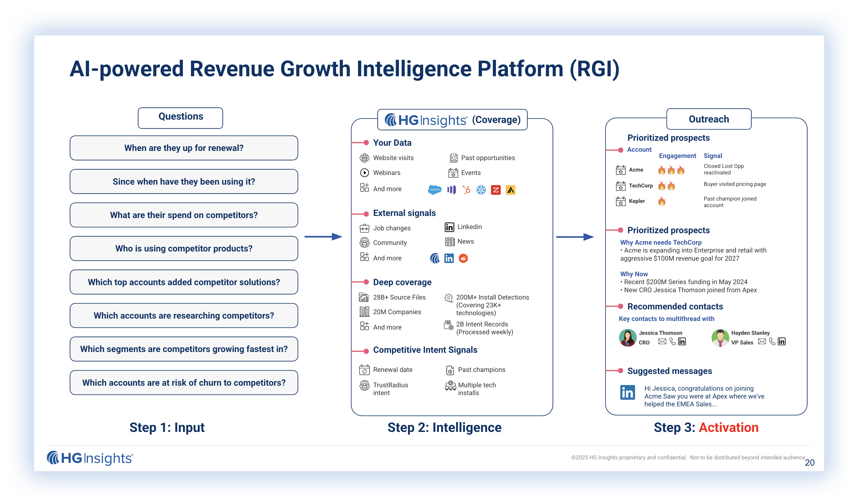Image resolution: width=863 pixels, height=504 pixels.
Task: Click the Webinars play icon
Action: (x=364, y=173)
